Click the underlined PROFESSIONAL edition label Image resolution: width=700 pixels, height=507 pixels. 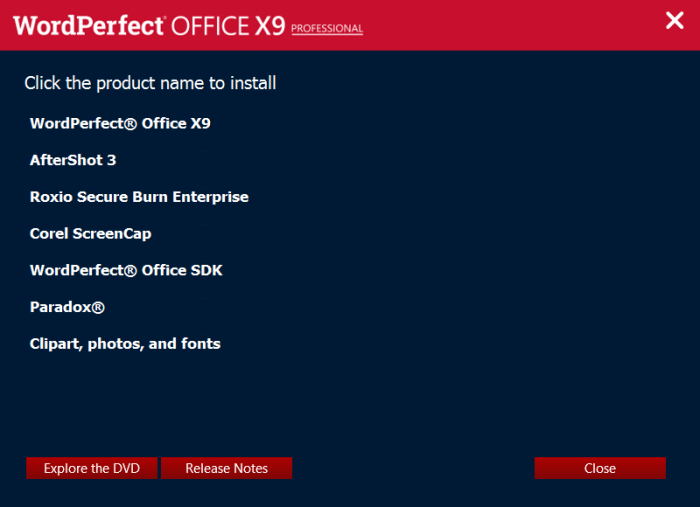pos(327,29)
